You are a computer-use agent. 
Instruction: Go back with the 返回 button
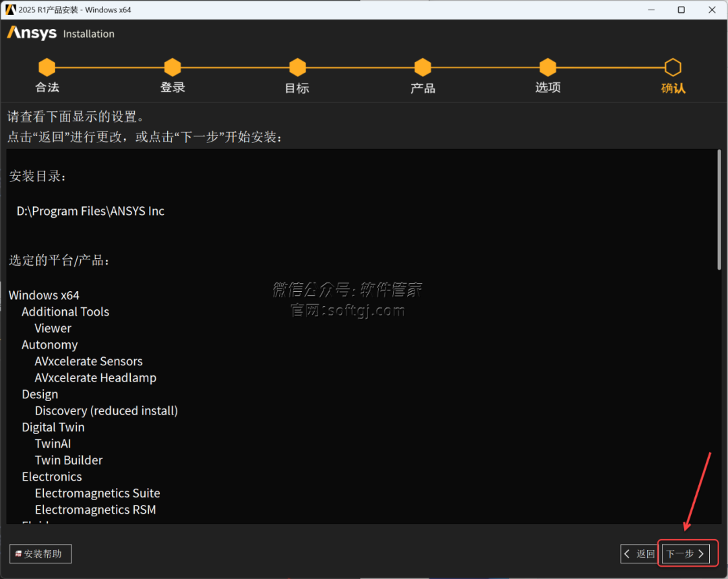coord(640,554)
